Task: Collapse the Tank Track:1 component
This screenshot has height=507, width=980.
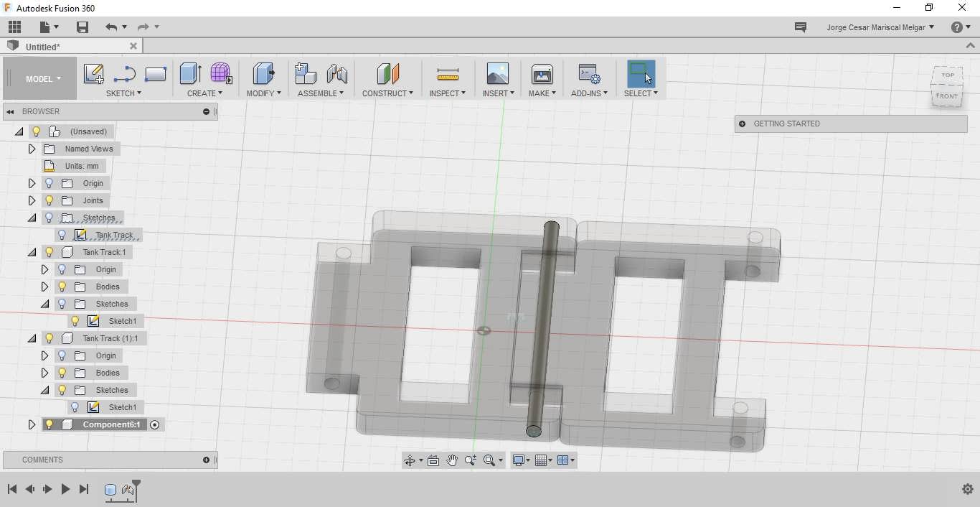Action: coord(32,252)
